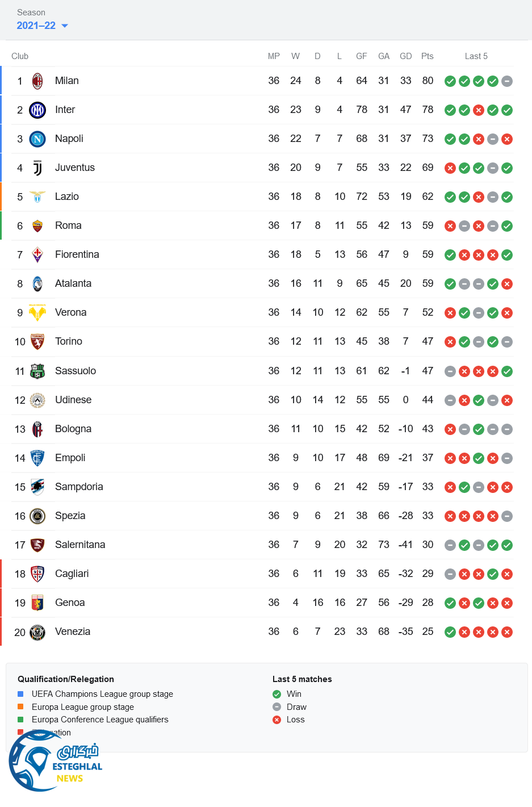The image size is (532, 807).
Task: Select the Juventus logo icon
Action: coord(37,168)
